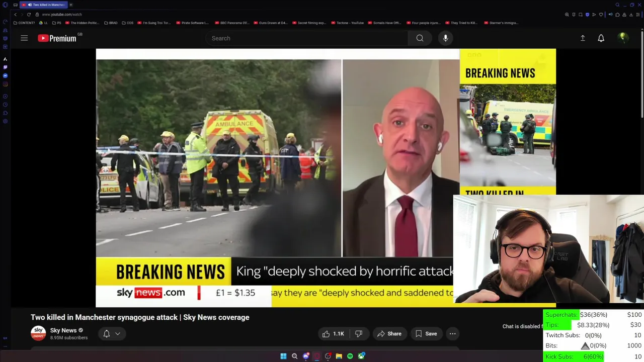Open the account avatar menu
644x362 pixels.
(x=623, y=38)
